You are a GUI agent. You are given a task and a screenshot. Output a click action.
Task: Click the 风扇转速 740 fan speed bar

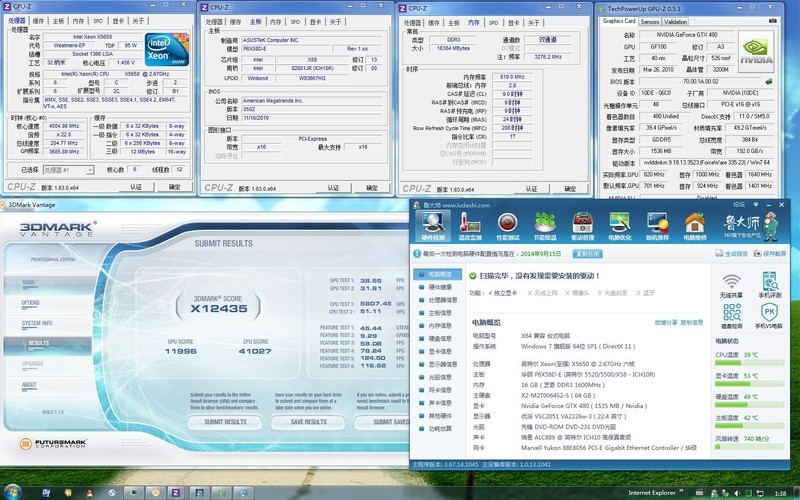tap(749, 446)
